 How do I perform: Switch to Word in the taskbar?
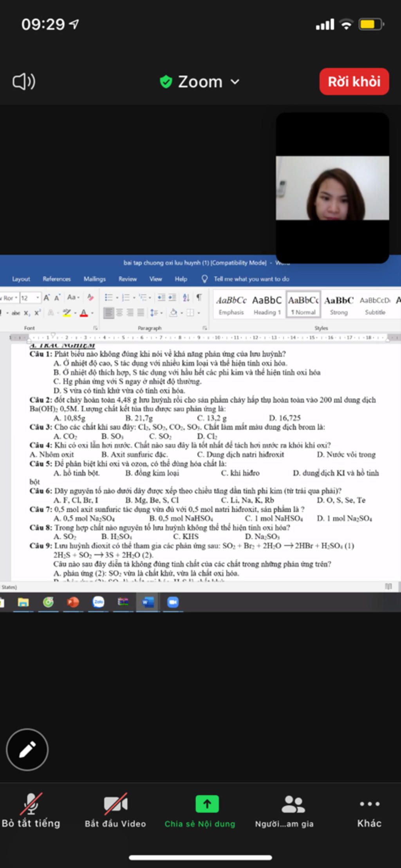[x=148, y=602]
